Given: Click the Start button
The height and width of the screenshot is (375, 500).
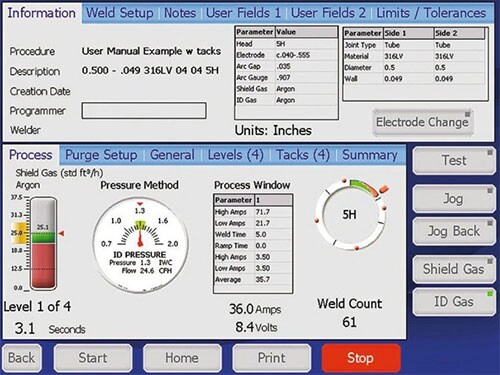Looking at the screenshot, I should point(93,358).
